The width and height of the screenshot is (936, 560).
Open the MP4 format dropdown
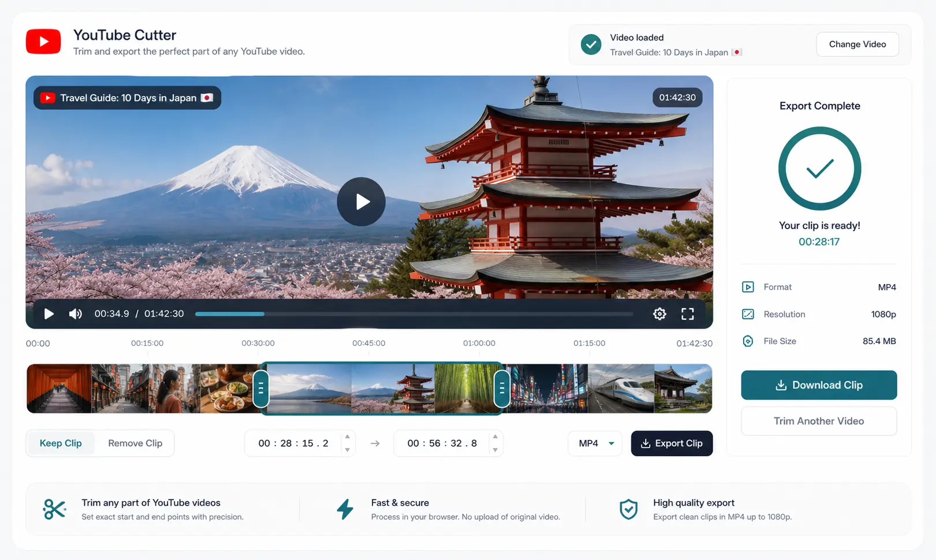click(595, 443)
